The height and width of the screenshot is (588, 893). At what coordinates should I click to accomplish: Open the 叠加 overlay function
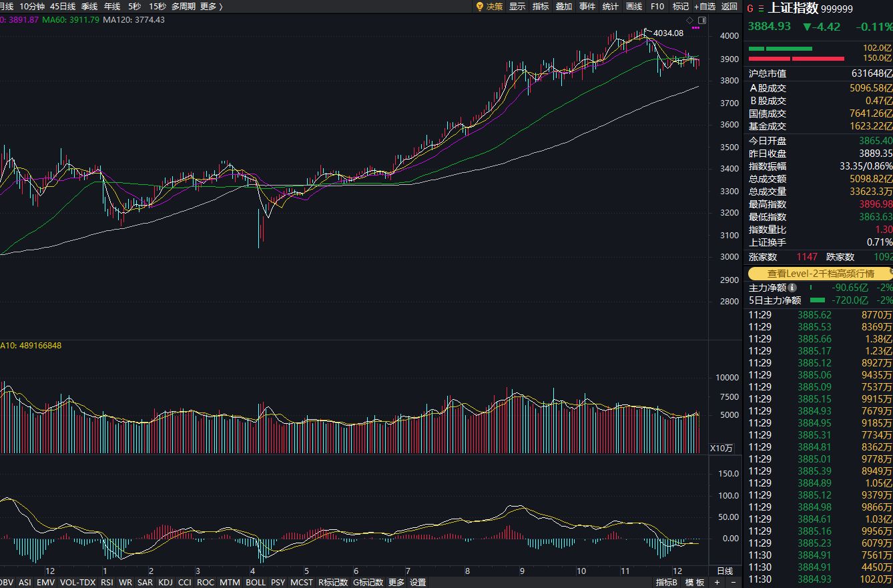point(563,7)
